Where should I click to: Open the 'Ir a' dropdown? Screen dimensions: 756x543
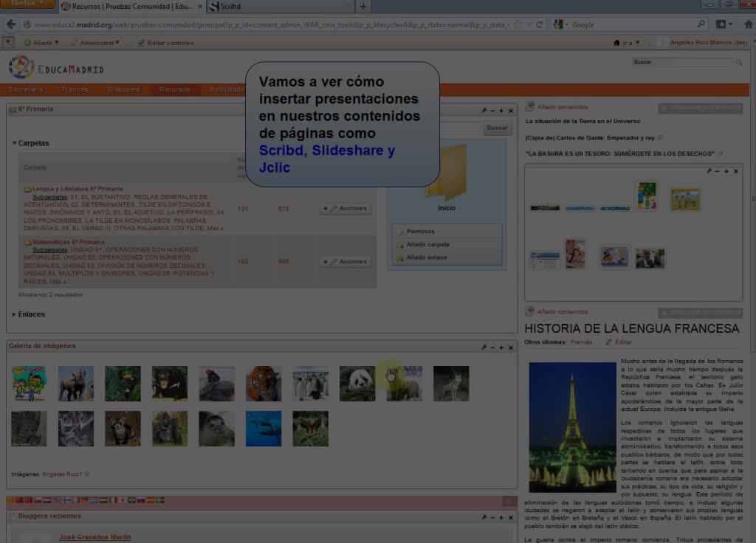[627, 43]
